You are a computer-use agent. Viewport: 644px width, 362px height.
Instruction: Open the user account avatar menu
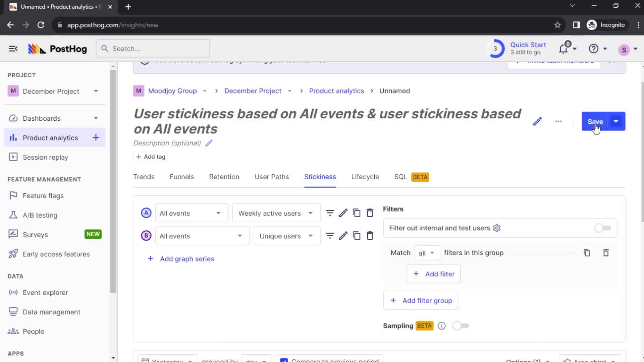point(624,50)
